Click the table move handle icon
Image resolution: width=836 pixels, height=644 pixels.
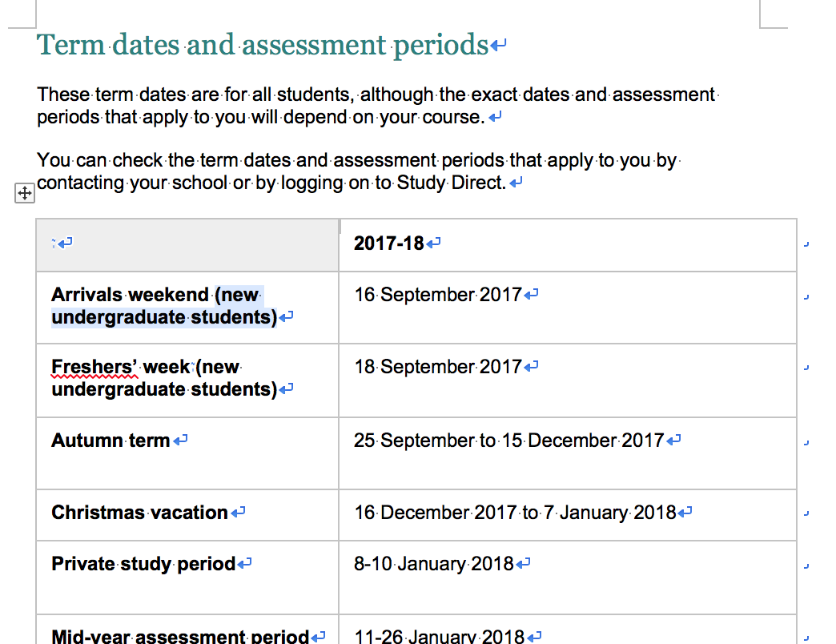[x=25, y=193]
